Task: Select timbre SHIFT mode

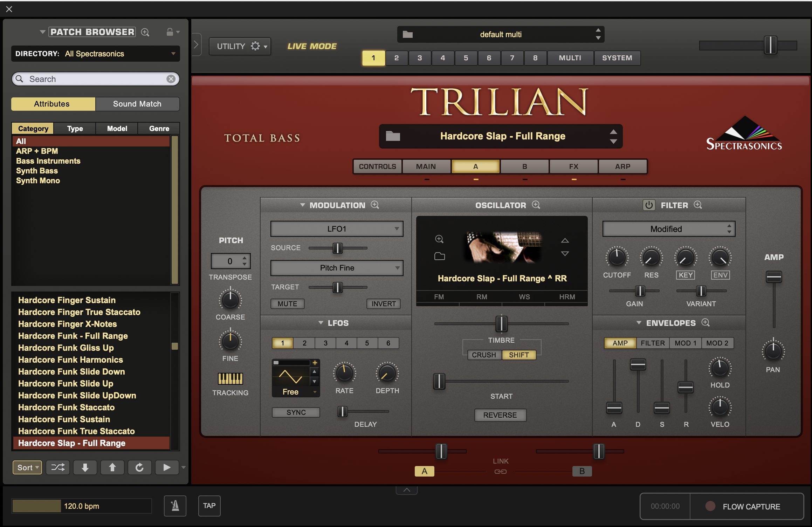Action: tap(519, 355)
